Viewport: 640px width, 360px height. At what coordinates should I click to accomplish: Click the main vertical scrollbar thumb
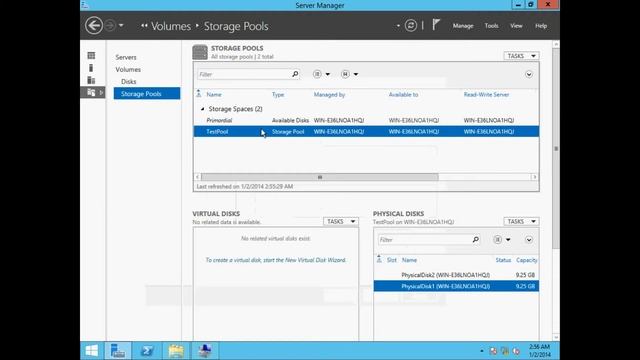pos(556,149)
